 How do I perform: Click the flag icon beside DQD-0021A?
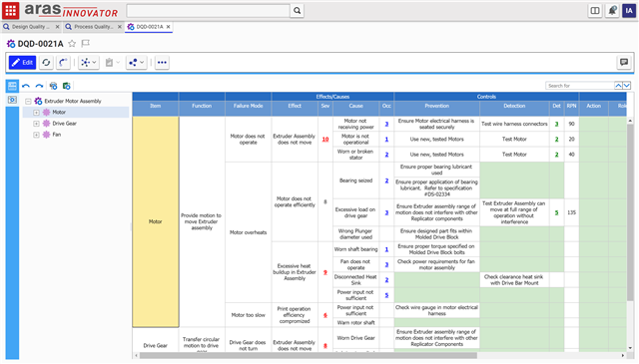[x=85, y=43]
